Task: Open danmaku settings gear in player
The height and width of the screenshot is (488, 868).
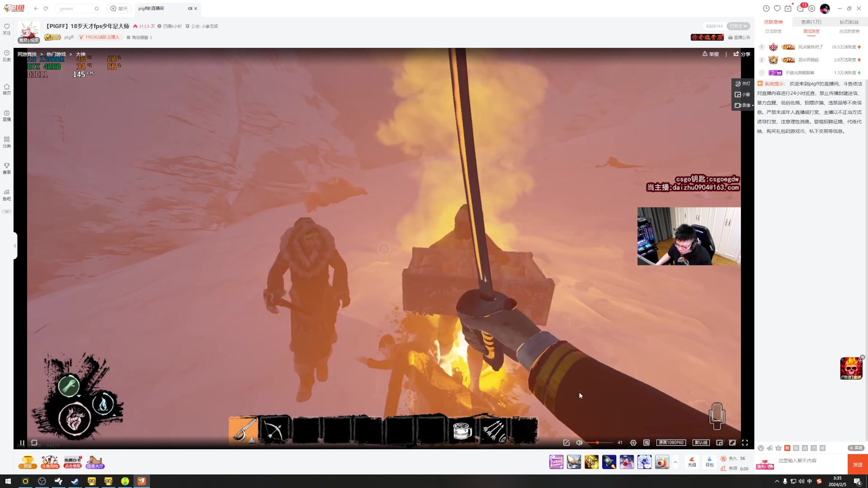Action: tap(633, 443)
